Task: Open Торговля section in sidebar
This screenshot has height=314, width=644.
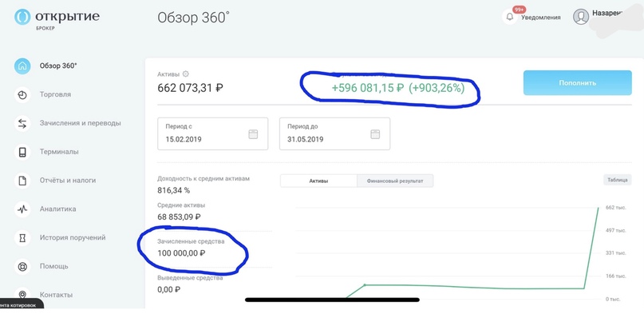Action: pyautogui.click(x=55, y=94)
